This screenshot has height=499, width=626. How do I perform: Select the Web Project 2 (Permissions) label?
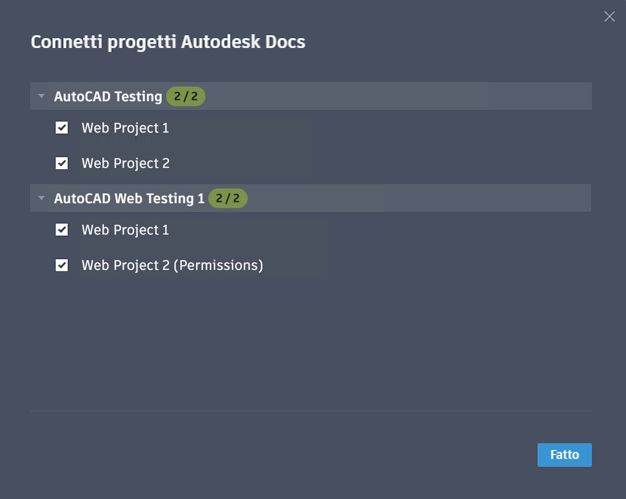pyautogui.click(x=172, y=265)
